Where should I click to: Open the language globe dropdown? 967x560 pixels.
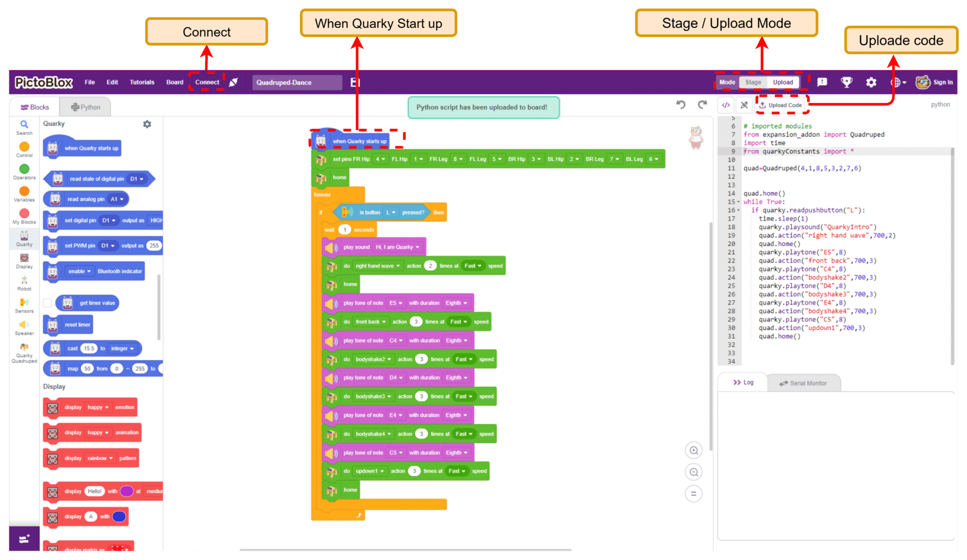(x=898, y=83)
